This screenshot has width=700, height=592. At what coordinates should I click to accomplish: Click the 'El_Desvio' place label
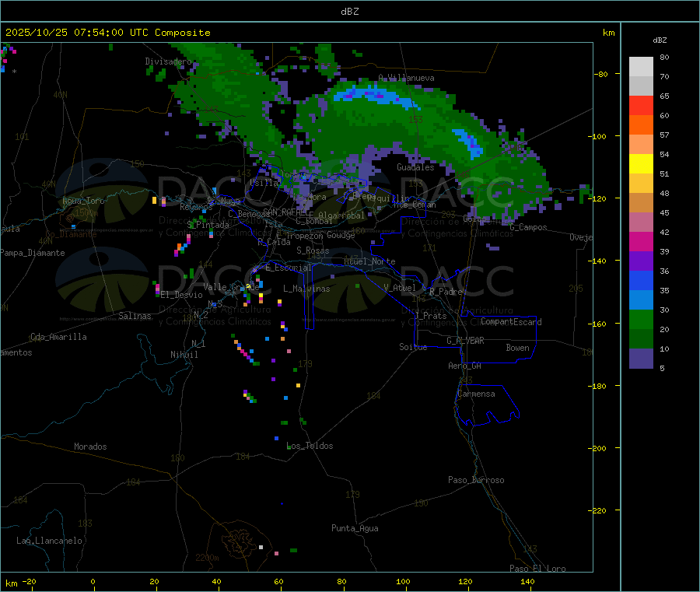(x=182, y=295)
